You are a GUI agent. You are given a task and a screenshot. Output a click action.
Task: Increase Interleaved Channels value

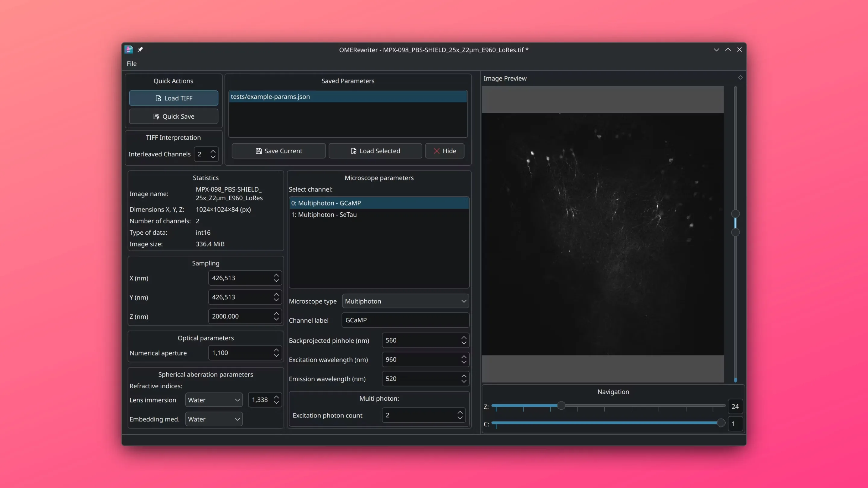pos(213,151)
